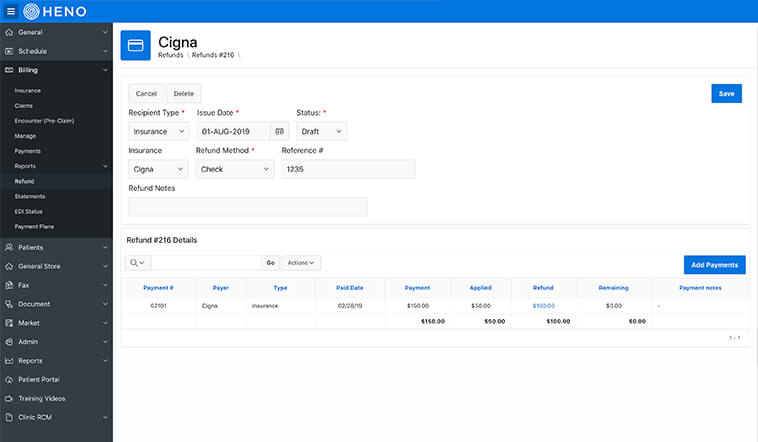
Task: Click the $100.00 refund amount link
Action: point(543,306)
